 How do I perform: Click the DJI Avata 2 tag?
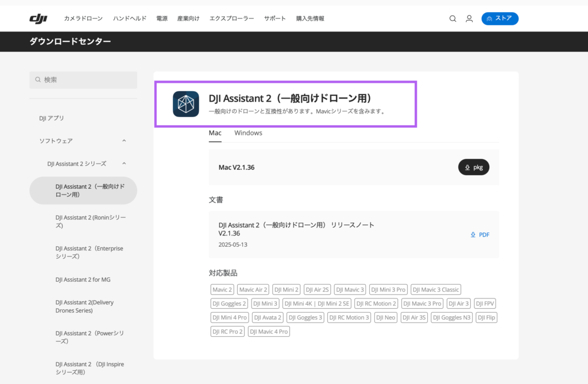click(268, 317)
